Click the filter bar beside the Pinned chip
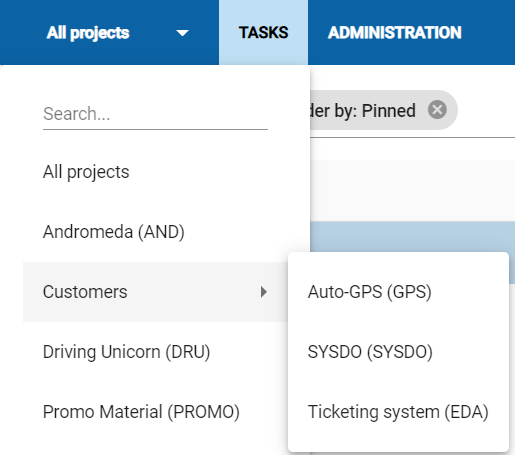Image resolution: width=515 pixels, height=455 pixels. [x=486, y=110]
